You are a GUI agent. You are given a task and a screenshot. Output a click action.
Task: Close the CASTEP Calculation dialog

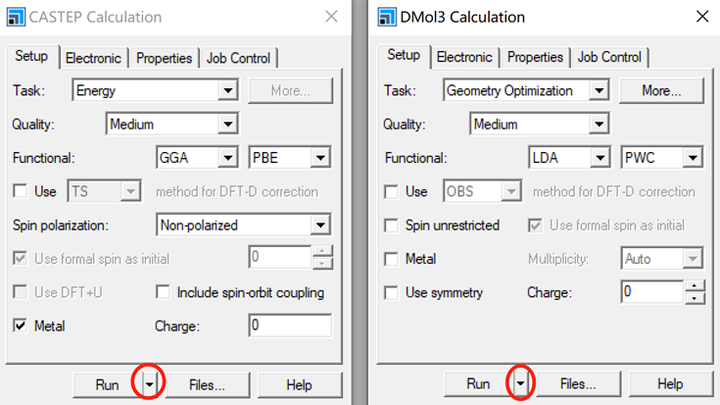click(332, 17)
